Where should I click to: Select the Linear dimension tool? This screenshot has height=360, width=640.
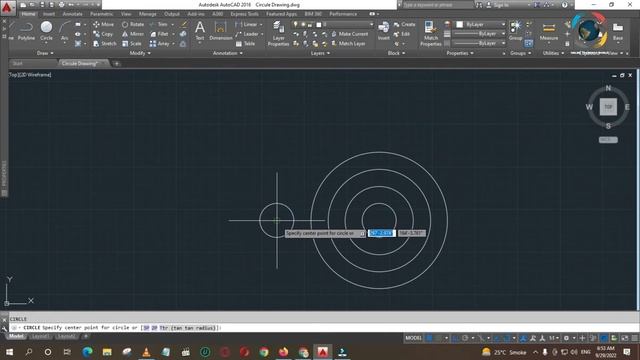pos(246,24)
